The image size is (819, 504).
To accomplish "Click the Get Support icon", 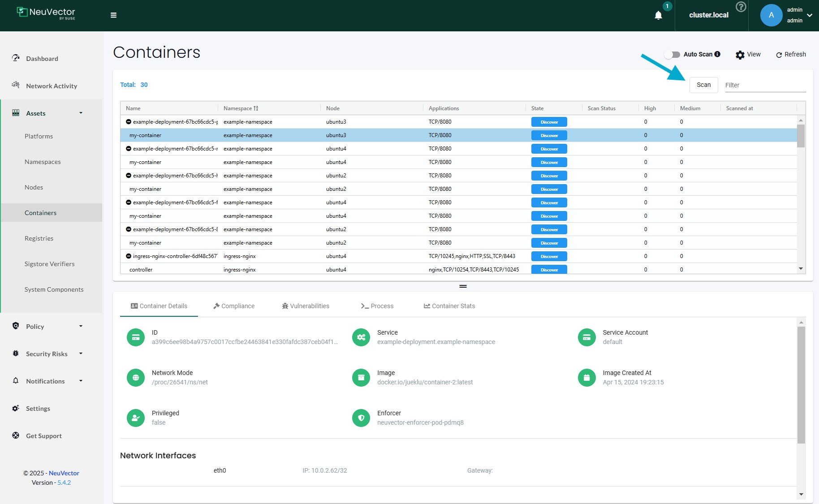I will pos(16,435).
